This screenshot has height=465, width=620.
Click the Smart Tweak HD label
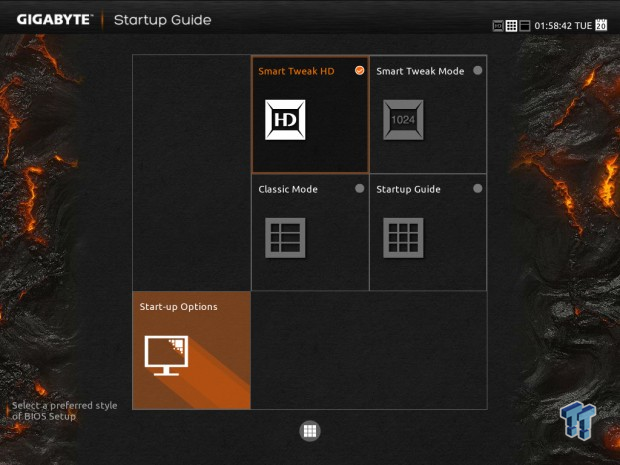296,71
